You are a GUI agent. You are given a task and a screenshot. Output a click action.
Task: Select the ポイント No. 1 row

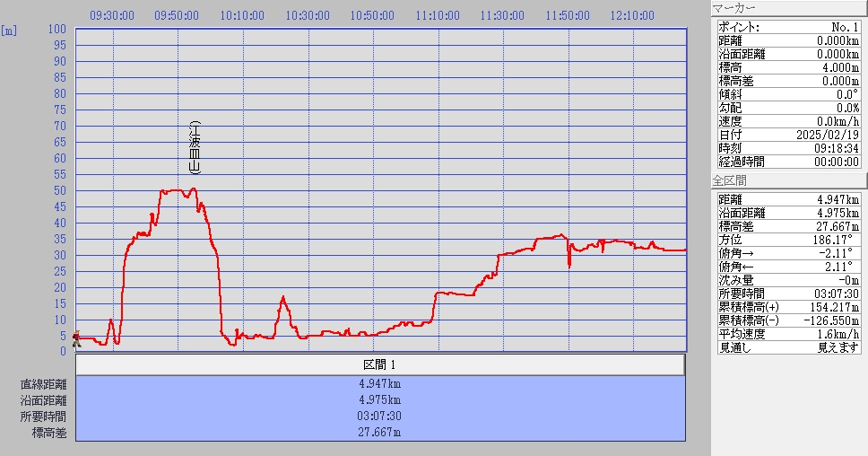(x=788, y=27)
